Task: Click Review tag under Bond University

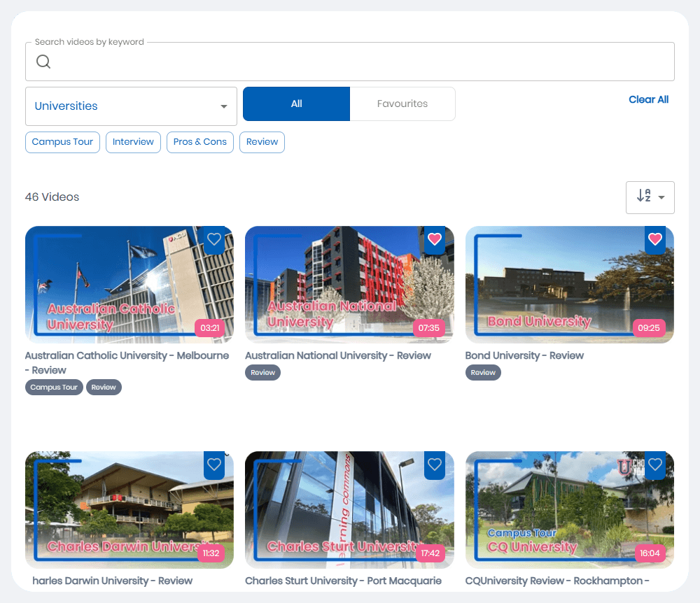Action: point(483,372)
